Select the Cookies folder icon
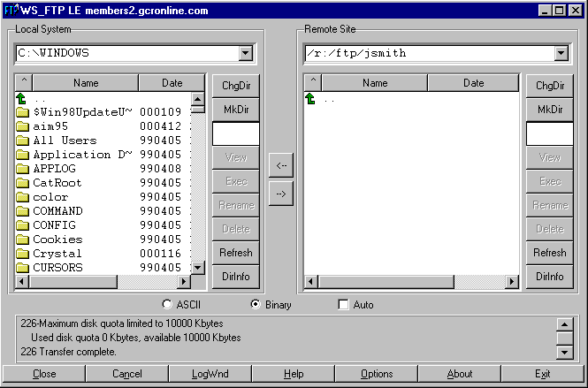Viewport: 588px width, 388px height. (x=22, y=240)
